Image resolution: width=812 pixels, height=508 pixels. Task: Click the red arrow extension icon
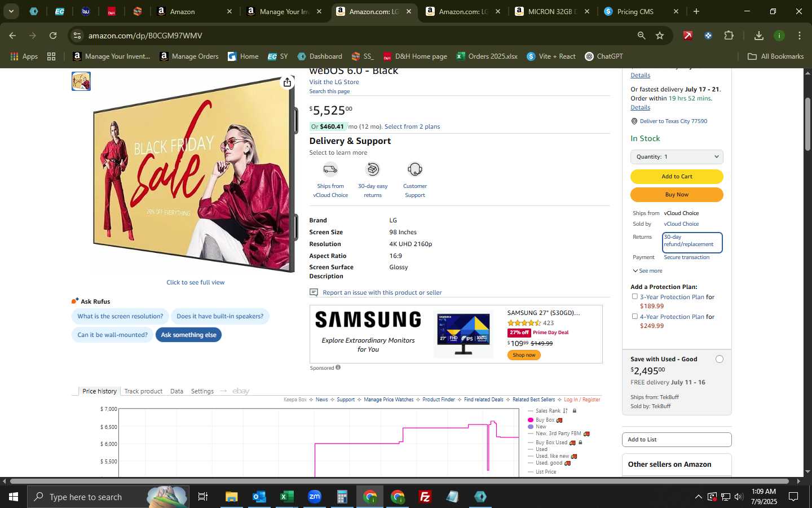click(688, 36)
